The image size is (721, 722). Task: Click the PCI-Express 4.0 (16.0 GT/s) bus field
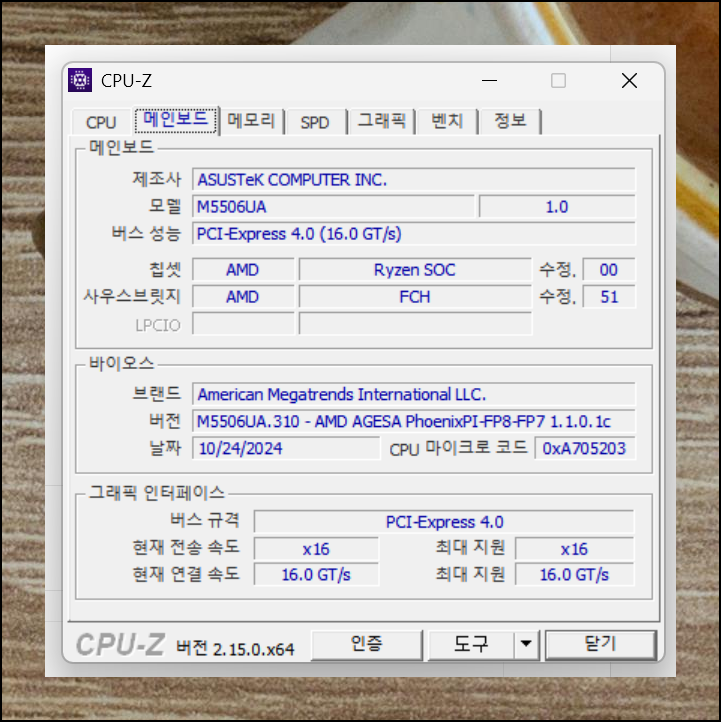[x=413, y=234]
